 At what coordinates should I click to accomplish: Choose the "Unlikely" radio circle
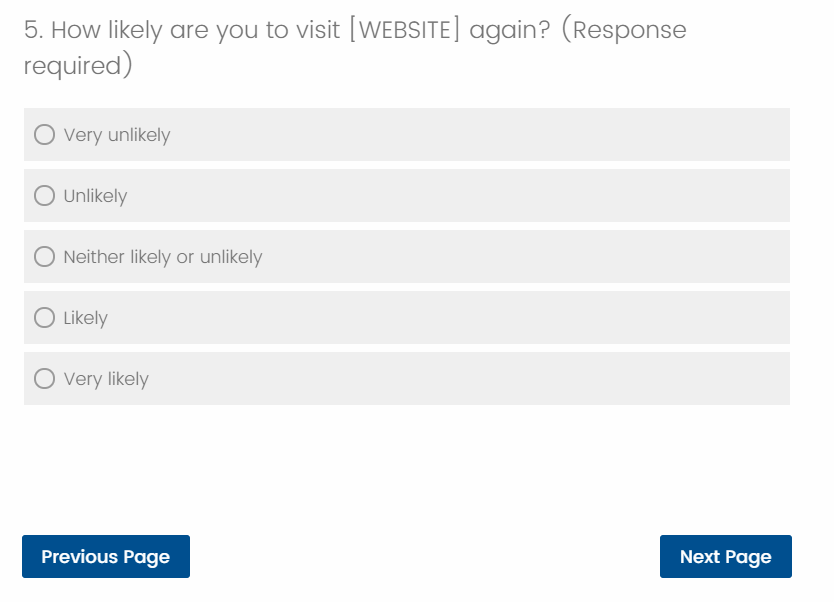coord(44,196)
